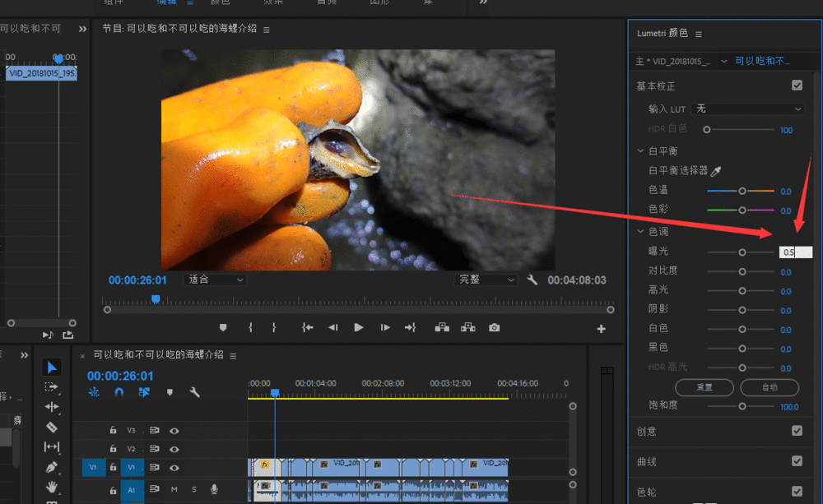This screenshot has height=504, width=823.
Task: Select the Pen tool
Action: coord(51,467)
